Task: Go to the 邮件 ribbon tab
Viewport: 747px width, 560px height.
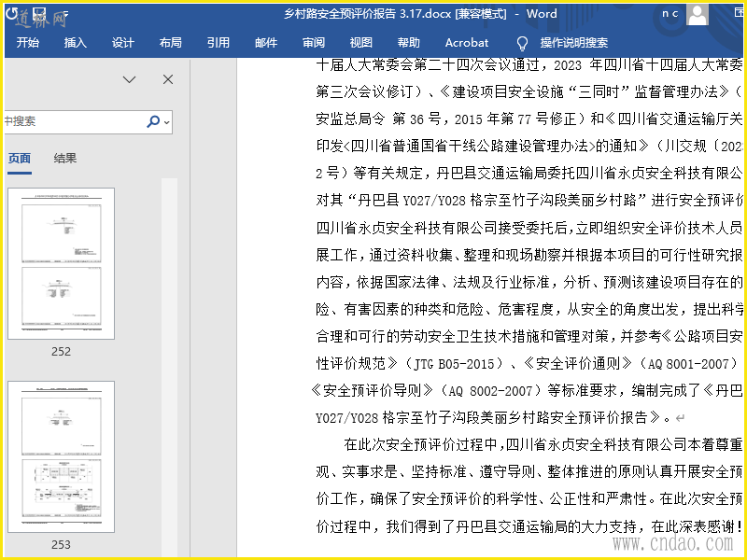Action: [266, 42]
